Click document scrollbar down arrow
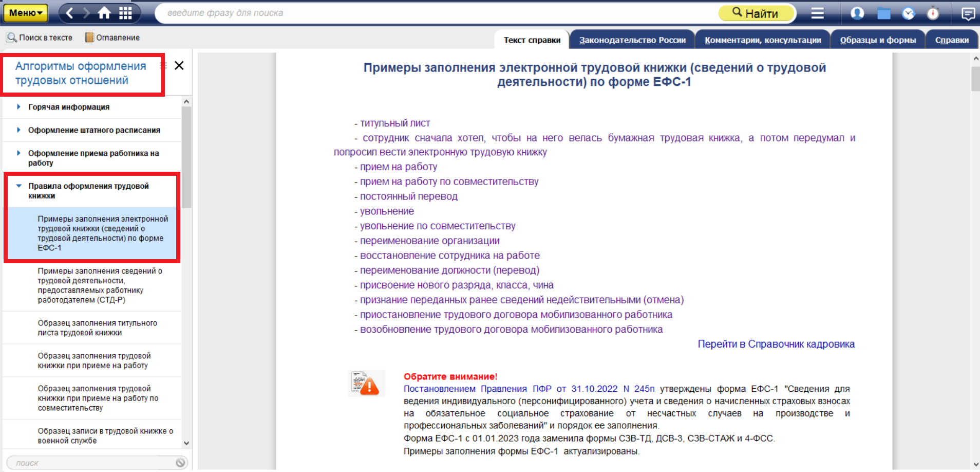Screen dimensions: 980x472 975,465
